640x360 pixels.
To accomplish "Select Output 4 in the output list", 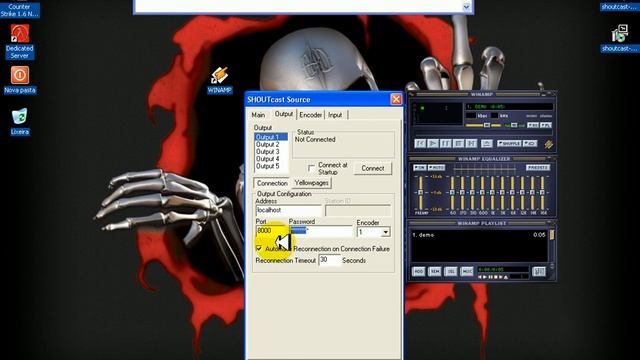I will pos(271,159).
